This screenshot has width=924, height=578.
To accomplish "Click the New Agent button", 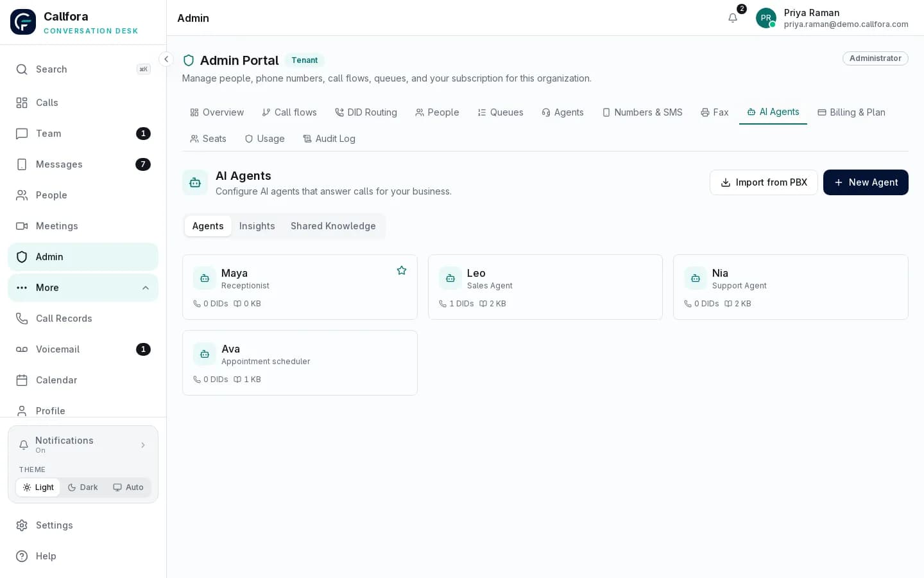I will tap(866, 182).
